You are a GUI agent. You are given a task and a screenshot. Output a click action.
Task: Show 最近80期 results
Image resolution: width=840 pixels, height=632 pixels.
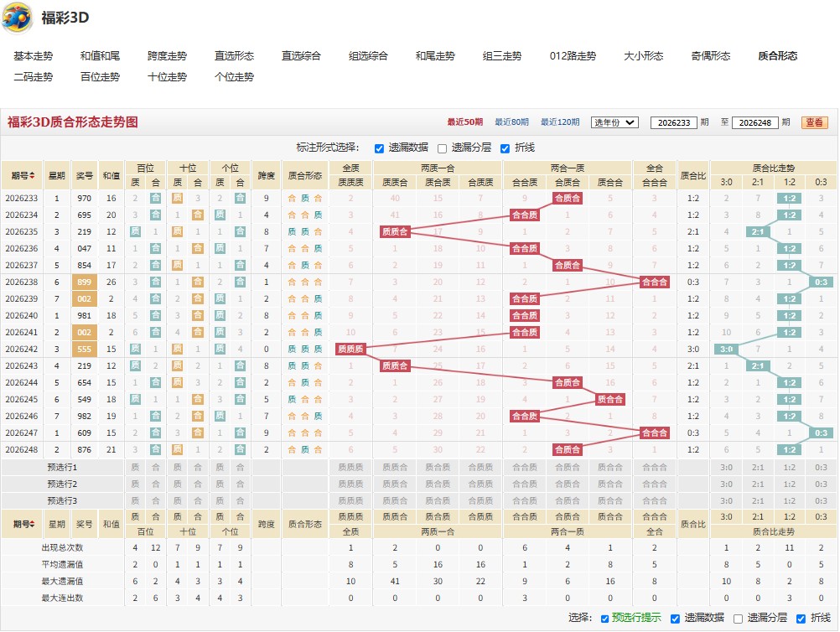click(x=511, y=122)
